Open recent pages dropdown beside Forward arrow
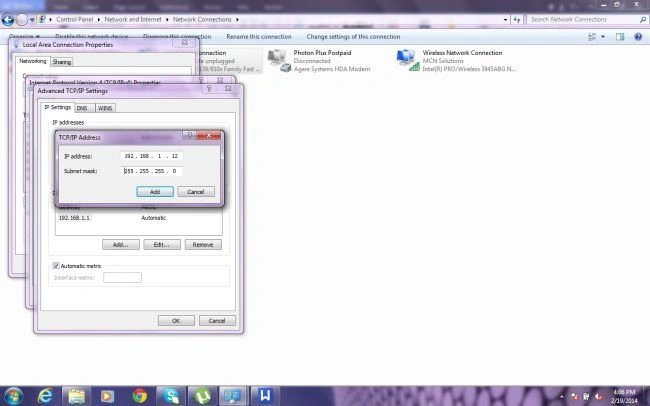The image size is (650, 406). [x=32, y=20]
